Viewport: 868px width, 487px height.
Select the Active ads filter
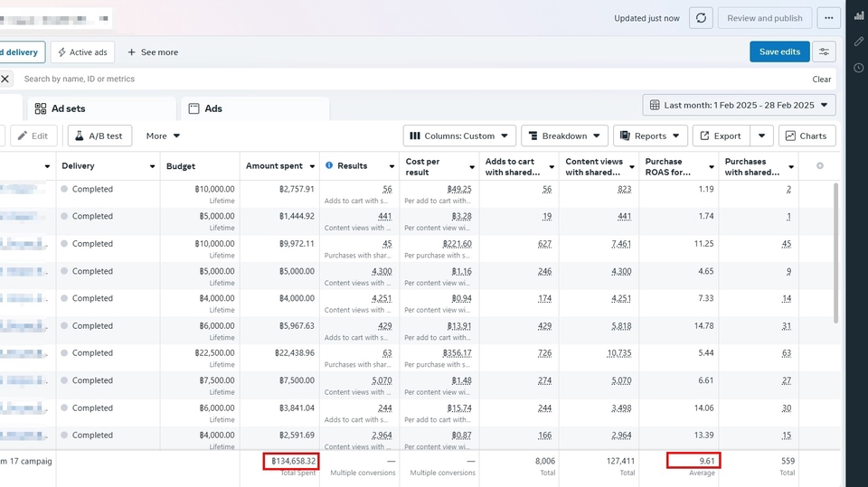(x=82, y=52)
